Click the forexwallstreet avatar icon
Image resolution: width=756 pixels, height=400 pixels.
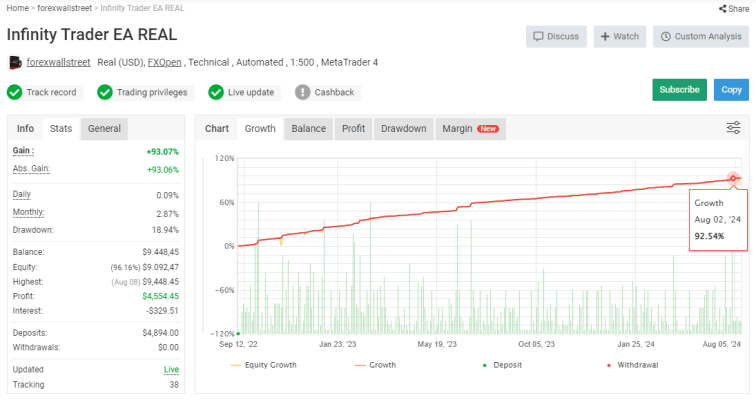pos(15,62)
